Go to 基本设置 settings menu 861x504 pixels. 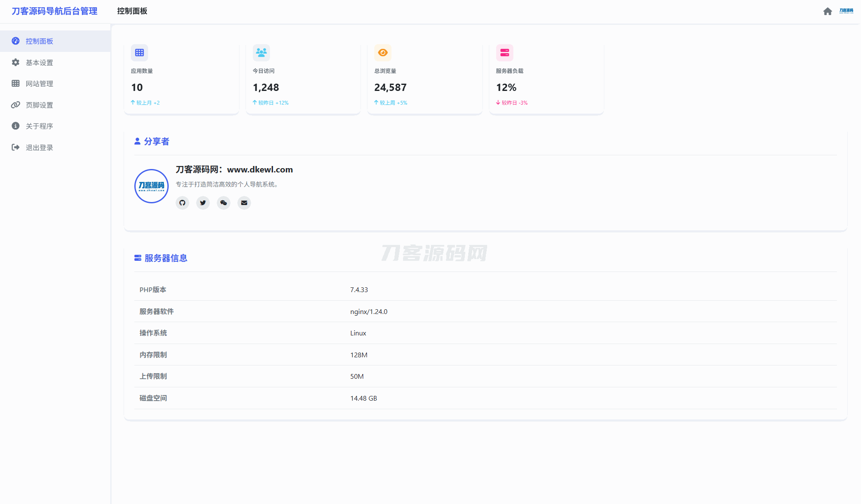pyautogui.click(x=39, y=63)
